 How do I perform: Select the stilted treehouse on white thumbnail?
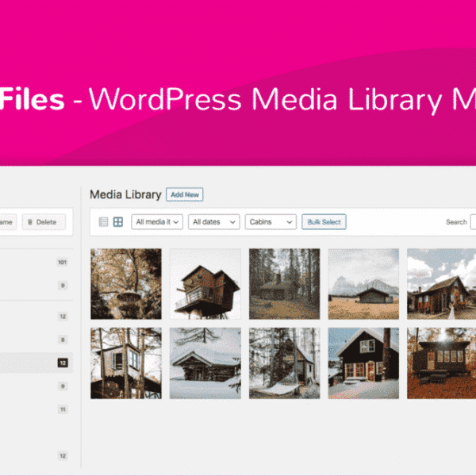click(205, 284)
